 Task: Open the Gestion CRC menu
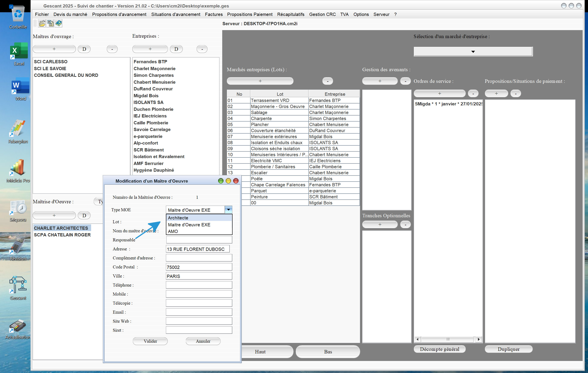click(x=322, y=14)
